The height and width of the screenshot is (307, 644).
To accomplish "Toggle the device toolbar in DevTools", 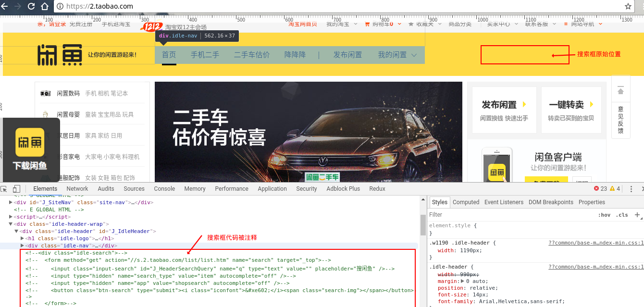I will (x=16, y=189).
